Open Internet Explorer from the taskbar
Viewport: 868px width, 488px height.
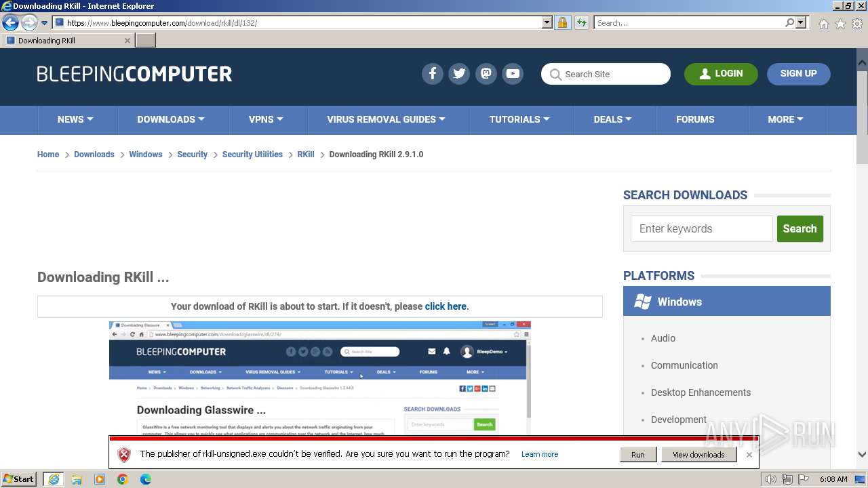54,479
